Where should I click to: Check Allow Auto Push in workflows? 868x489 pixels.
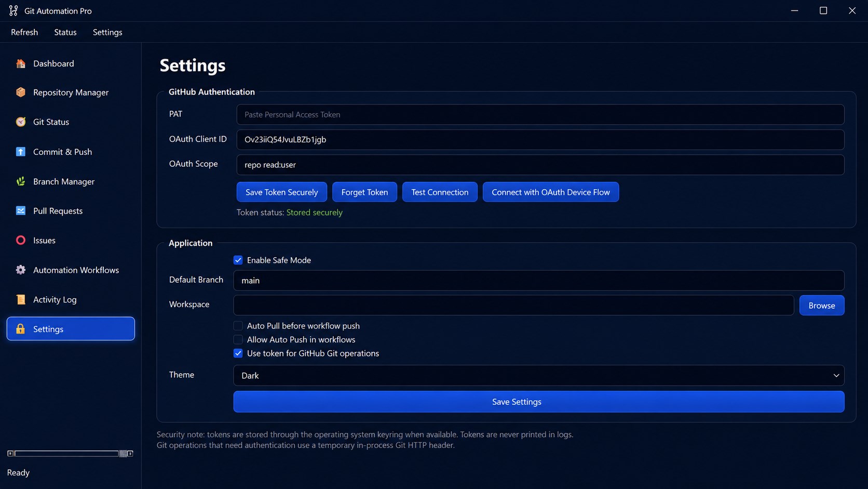click(x=238, y=339)
